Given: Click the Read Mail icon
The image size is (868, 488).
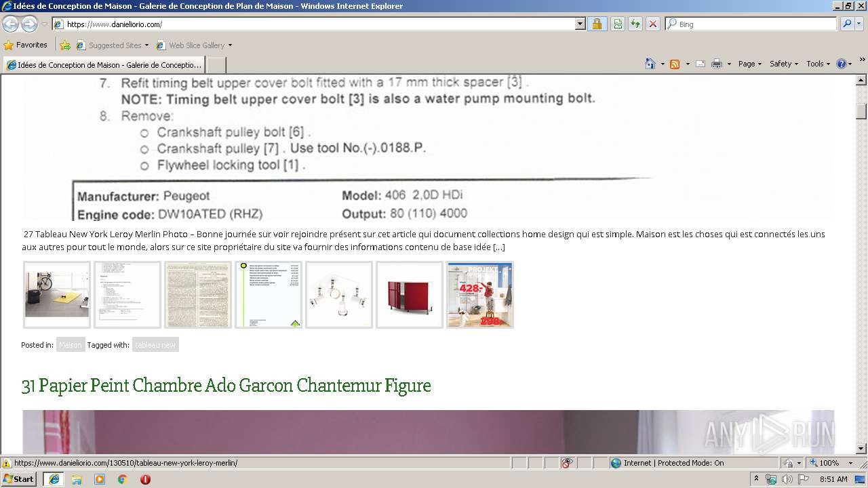Looking at the screenshot, I should coord(701,64).
